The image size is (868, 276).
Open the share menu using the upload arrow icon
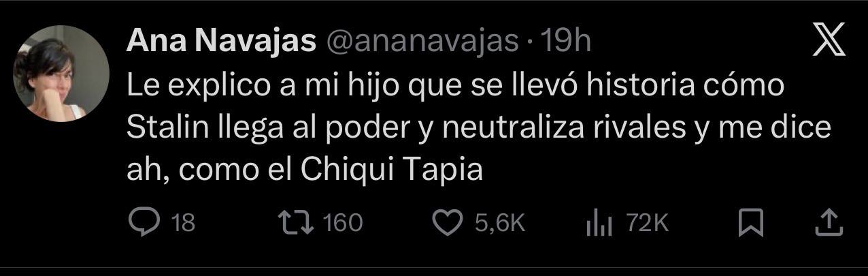pos(828,223)
